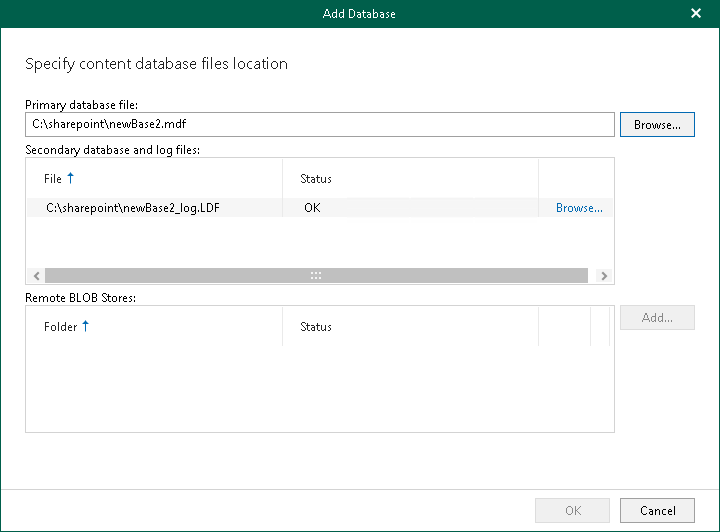The width and height of the screenshot is (720, 532).
Task: Click Status header in Remote BLOB Stores
Action: [316, 327]
